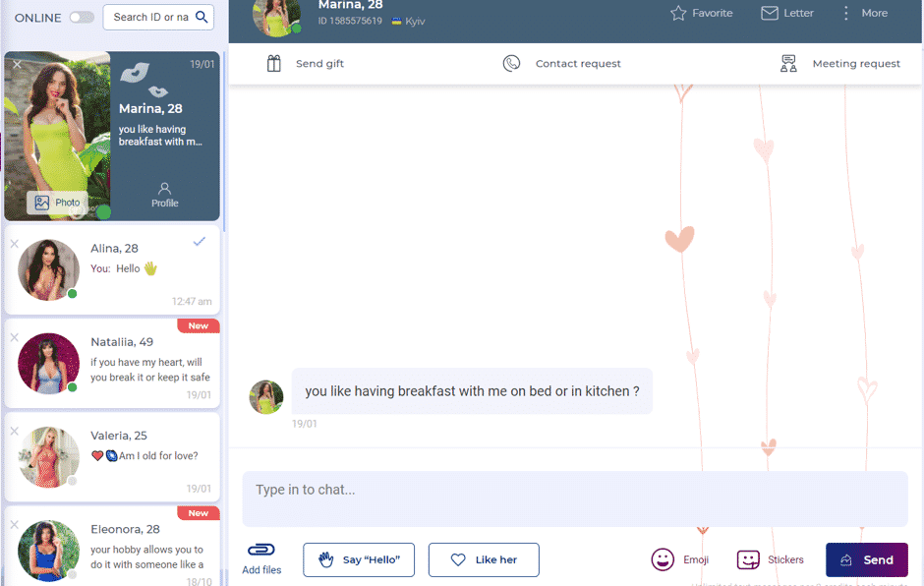
Task: Toggle the ONLINE filter switch
Action: pyautogui.click(x=82, y=17)
